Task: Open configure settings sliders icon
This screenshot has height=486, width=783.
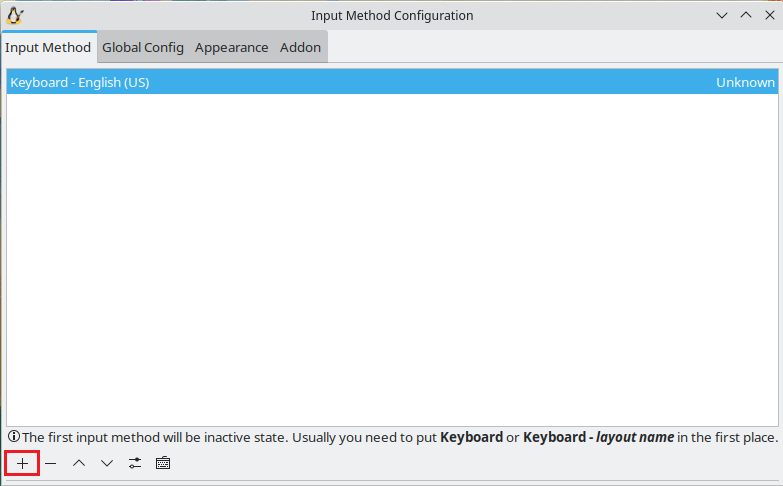Action: coord(135,464)
